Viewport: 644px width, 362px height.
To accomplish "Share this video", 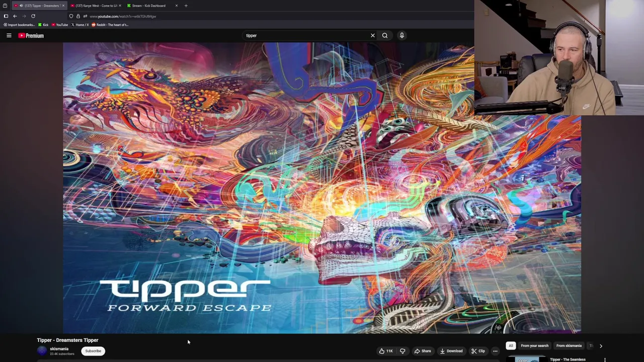I will pyautogui.click(x=423, y=351).
